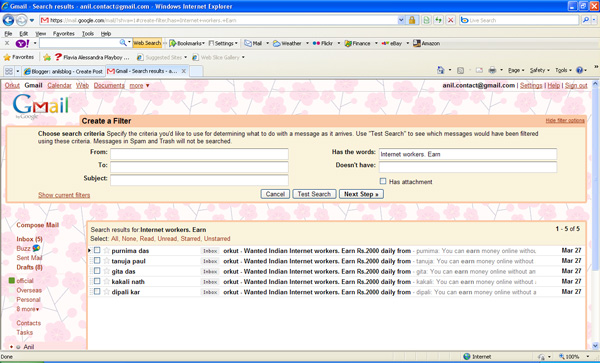600x363 pixels.
Task: Open the Quick Tabs grid icon
Action: coord(9,71)
